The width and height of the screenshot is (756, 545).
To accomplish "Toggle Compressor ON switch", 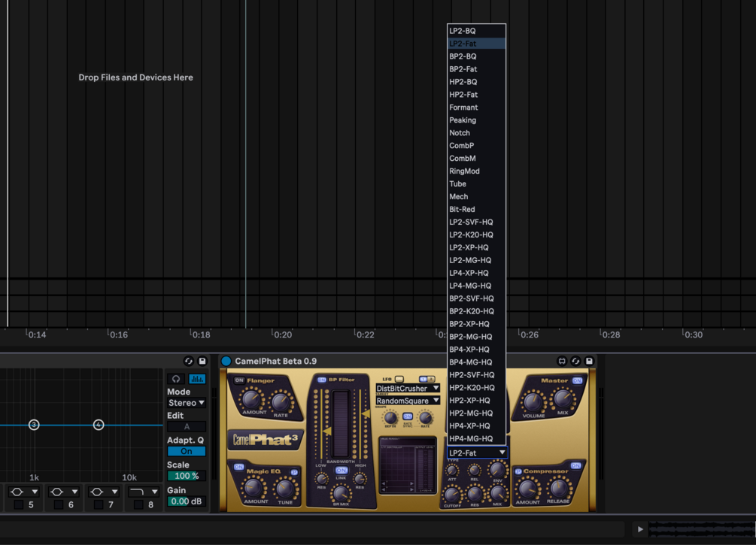I will 575,465.
